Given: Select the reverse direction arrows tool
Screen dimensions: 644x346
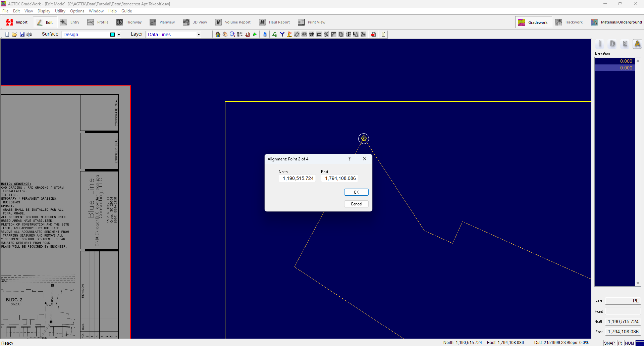Looking at the screenshot, I should coord(319,34).
